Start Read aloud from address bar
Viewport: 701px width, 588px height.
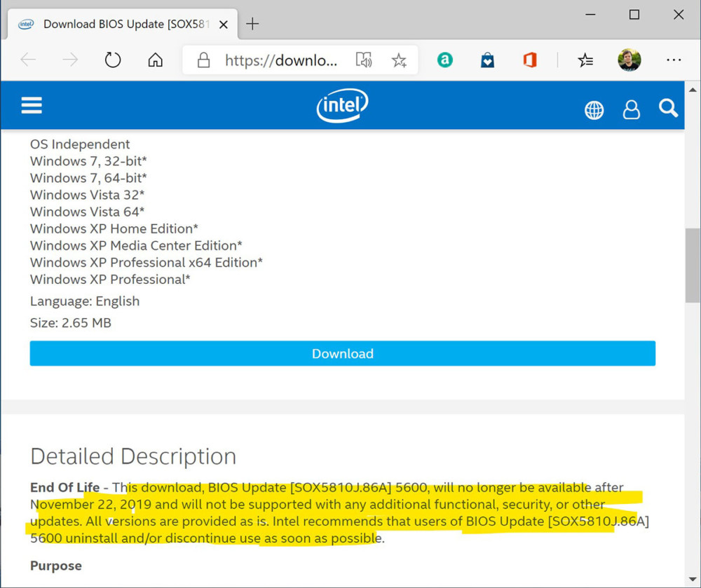[x=363, y=60]
